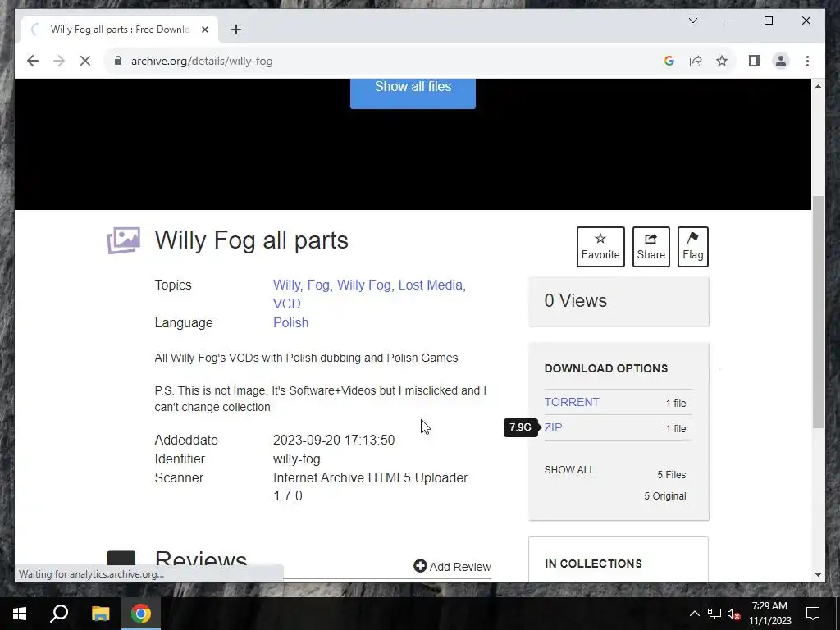Open the Willy topic link
The width and height of the screenshot is (840, 630).
tap(288, 285)
